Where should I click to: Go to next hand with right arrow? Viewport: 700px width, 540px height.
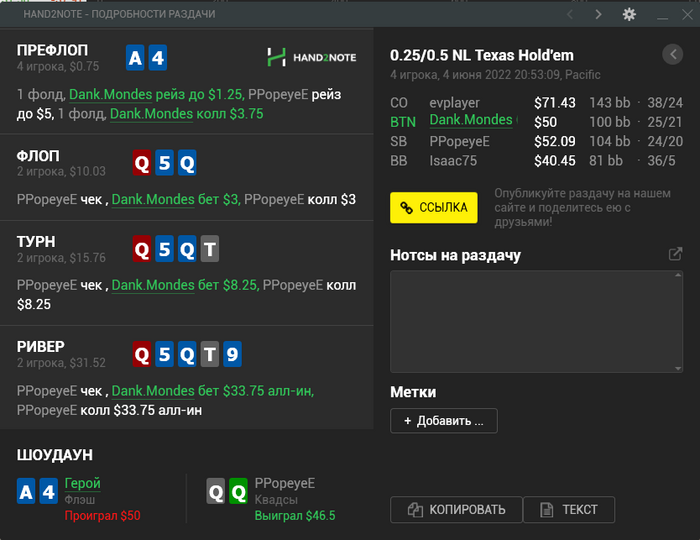tap(599, 14)
